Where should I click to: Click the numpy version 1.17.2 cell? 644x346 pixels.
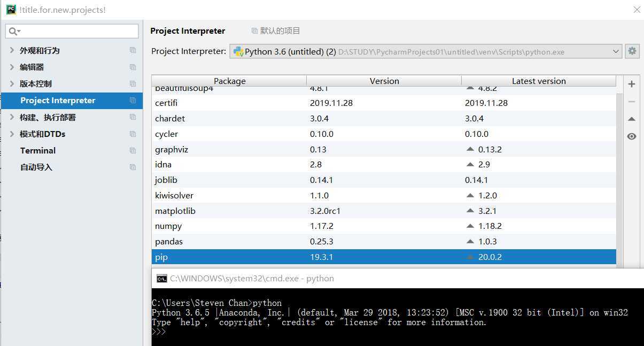[322, 226]
